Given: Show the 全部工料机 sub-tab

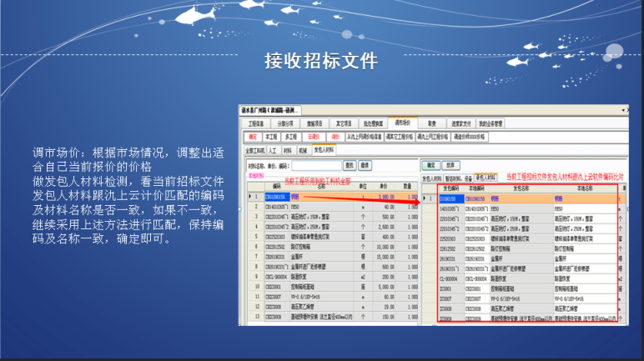Looking at the screenshot, I should tap(254, 151).
